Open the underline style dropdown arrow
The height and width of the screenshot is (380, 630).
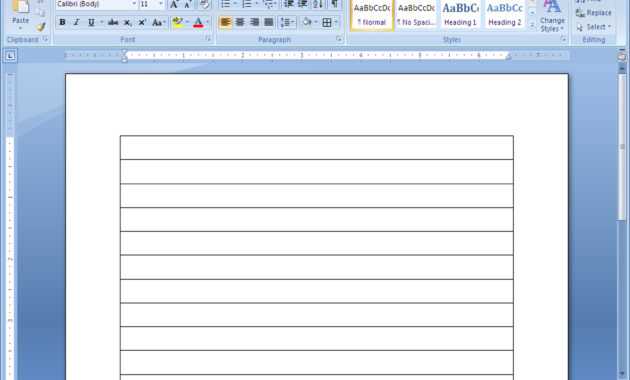coord(102,22)
